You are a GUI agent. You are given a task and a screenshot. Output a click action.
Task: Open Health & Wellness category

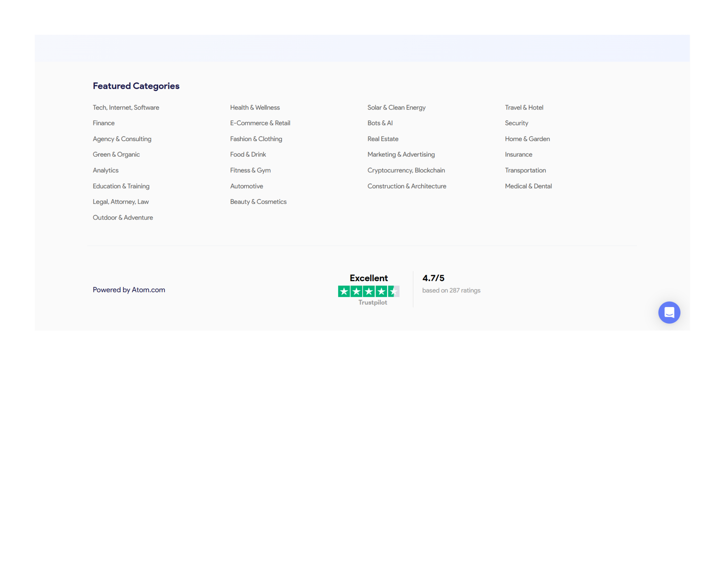255,107
